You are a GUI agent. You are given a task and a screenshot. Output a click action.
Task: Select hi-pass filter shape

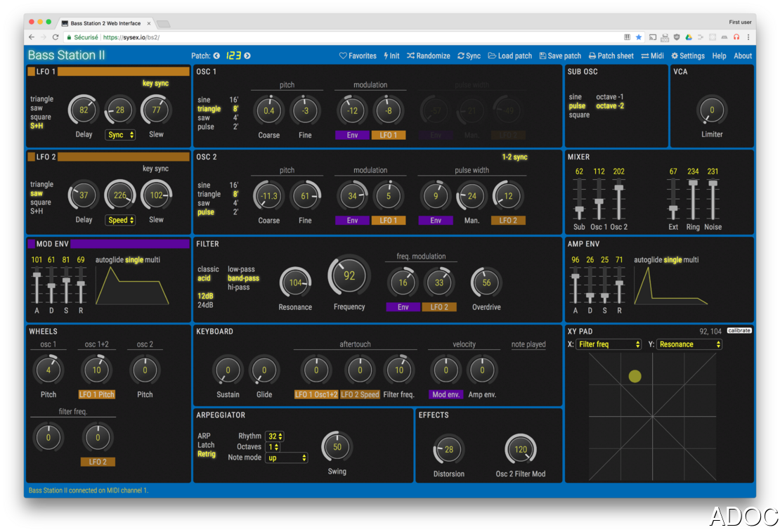click(238, 287)
